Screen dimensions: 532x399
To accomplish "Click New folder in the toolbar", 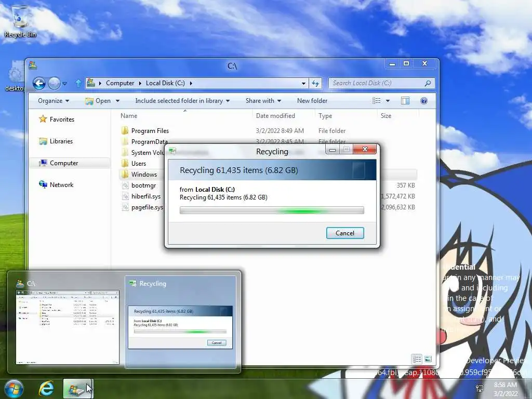I will pyautogui.click(x=312, y=101).
